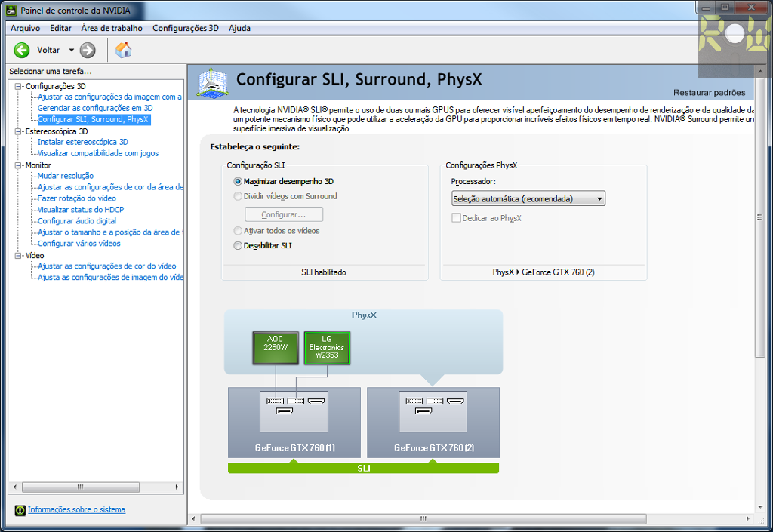Click the main panel scroll down arrow
Image resolution: width=773 pixels, height=532 pixels.
click(x=759, y=507)
